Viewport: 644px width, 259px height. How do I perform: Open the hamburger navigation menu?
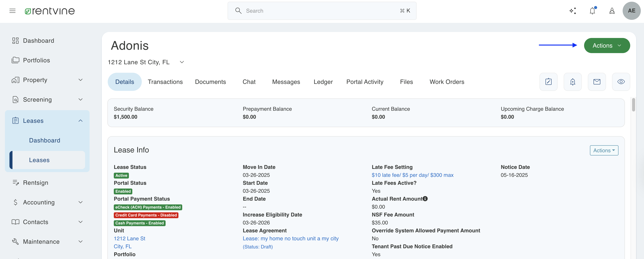12,11
